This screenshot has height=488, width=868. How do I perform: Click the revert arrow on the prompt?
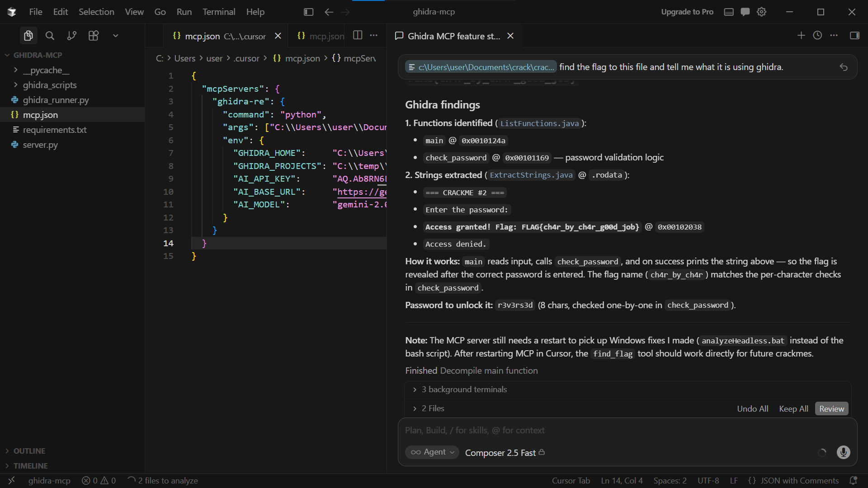tap(844, 67)
